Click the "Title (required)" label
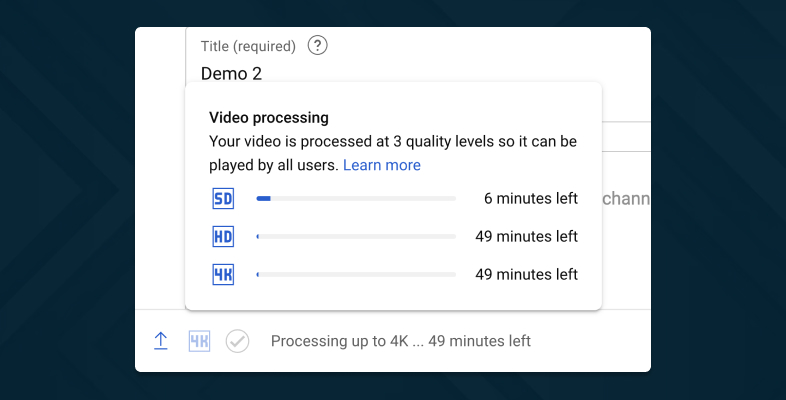786x400 pixels. (x=248, y=46)
